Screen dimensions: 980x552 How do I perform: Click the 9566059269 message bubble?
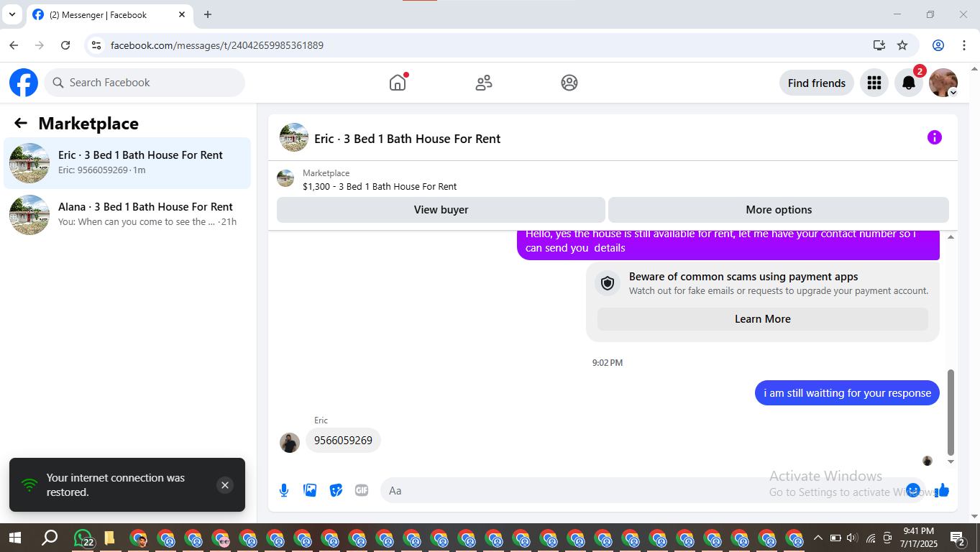(x=343, y=441)
